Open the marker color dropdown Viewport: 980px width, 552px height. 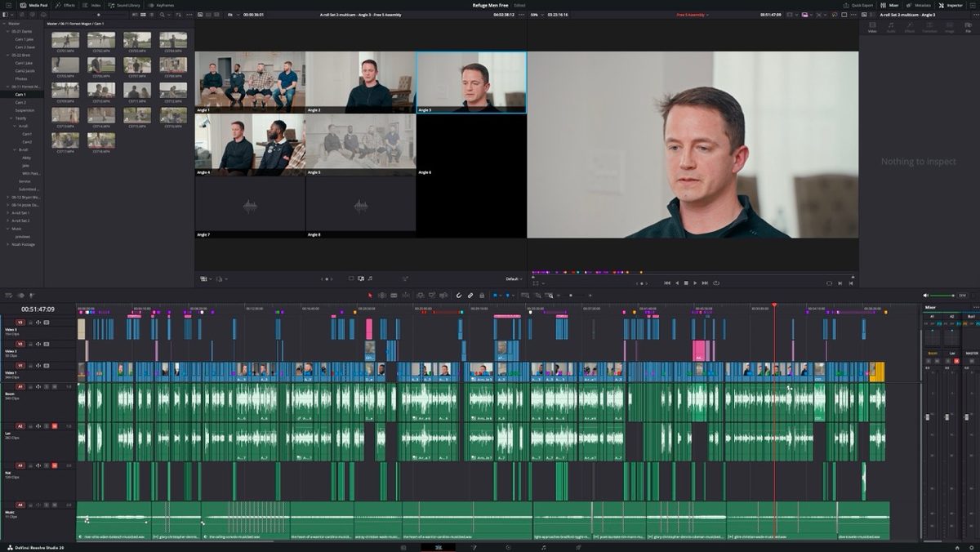point(513,295)
